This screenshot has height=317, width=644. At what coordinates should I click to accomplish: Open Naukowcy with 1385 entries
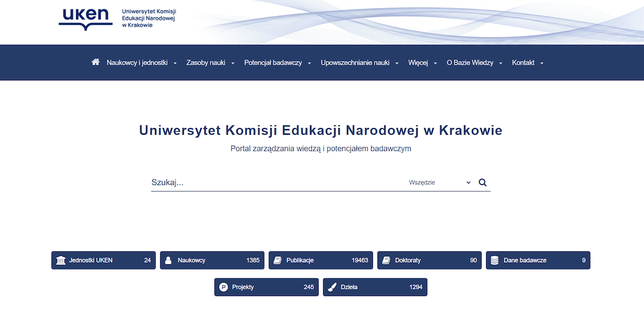coord(212,260)
